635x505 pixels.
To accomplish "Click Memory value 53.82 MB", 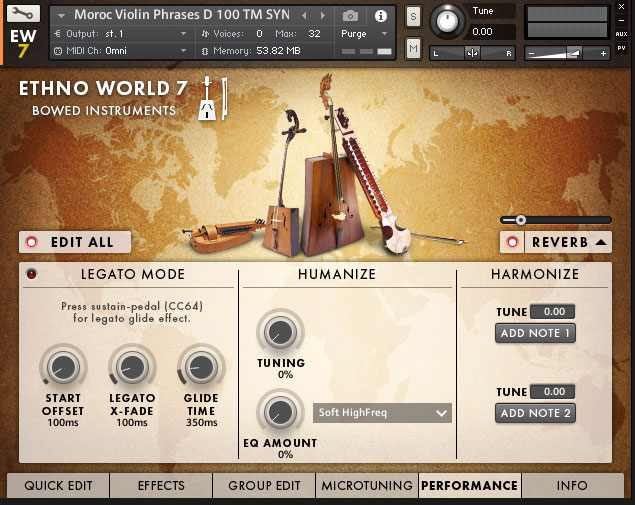I will pos(278,51).
